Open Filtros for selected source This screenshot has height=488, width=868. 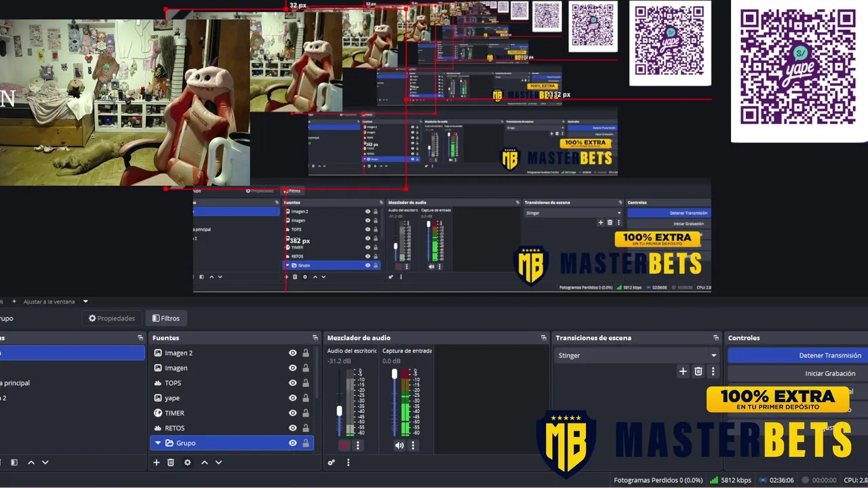coord(166,318)
